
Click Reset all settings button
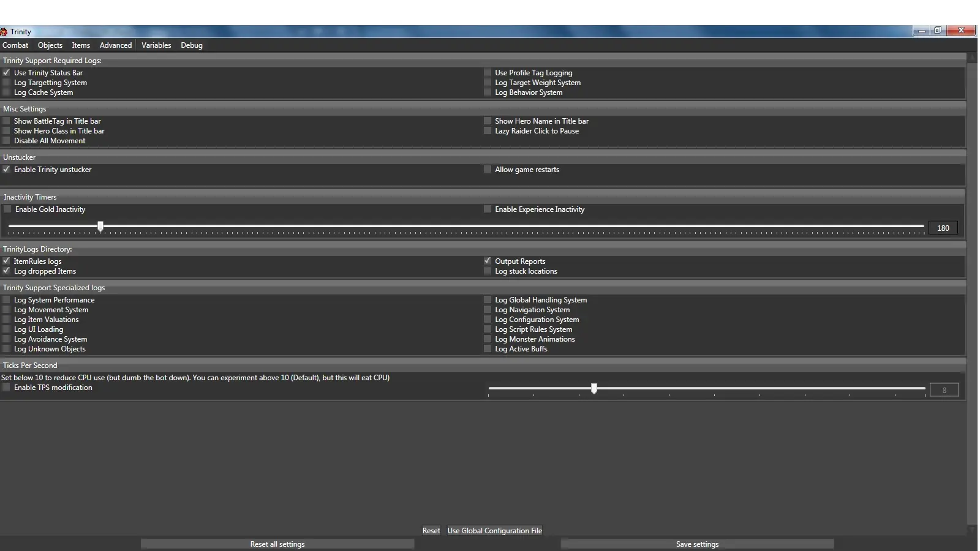277,544
